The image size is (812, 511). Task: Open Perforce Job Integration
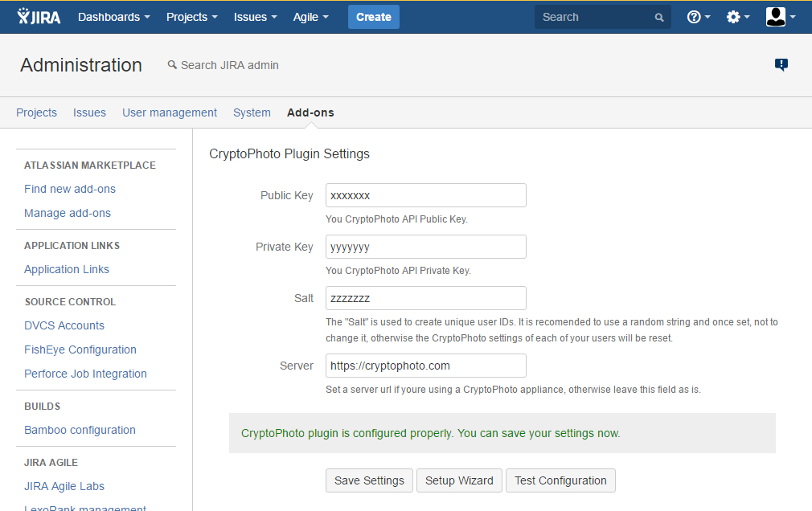85,374
